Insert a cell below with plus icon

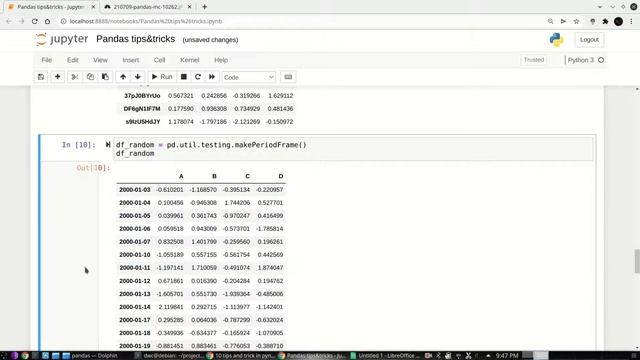58,77
